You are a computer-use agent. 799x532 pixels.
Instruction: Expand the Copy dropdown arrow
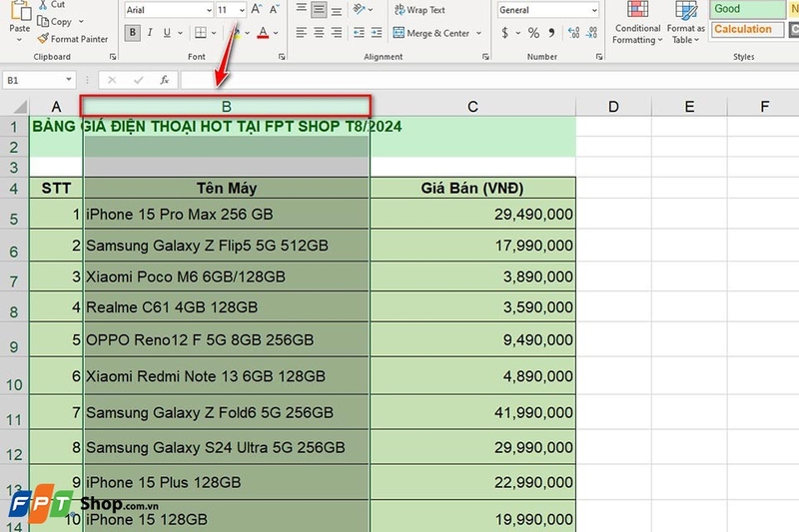tap(81, 22)
